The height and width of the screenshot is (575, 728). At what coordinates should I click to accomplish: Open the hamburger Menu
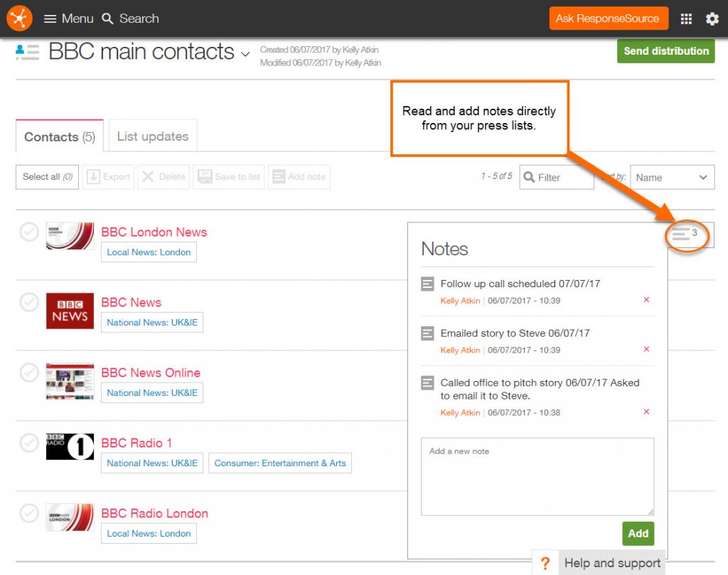[68, 18]
